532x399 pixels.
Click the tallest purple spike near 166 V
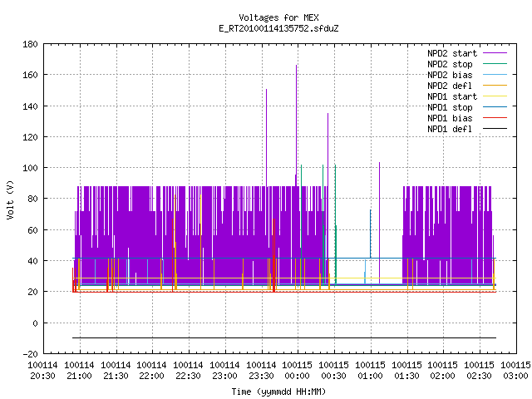coord(296,126)
